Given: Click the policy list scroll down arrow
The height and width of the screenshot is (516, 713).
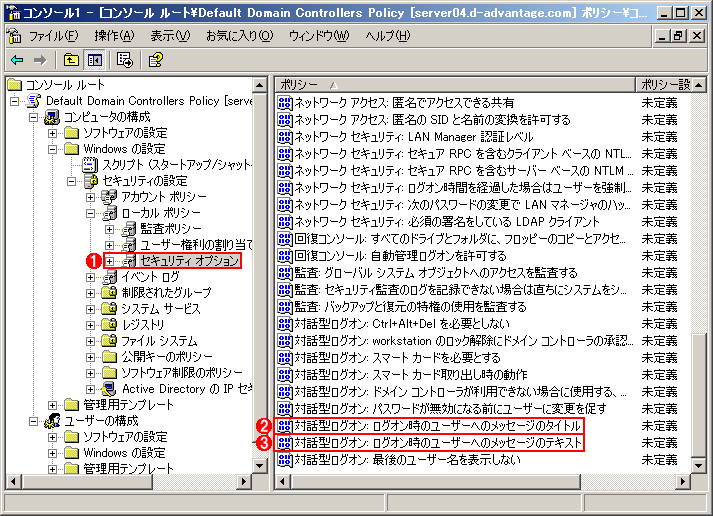Looking at the screenshot, I should point(698,465).
